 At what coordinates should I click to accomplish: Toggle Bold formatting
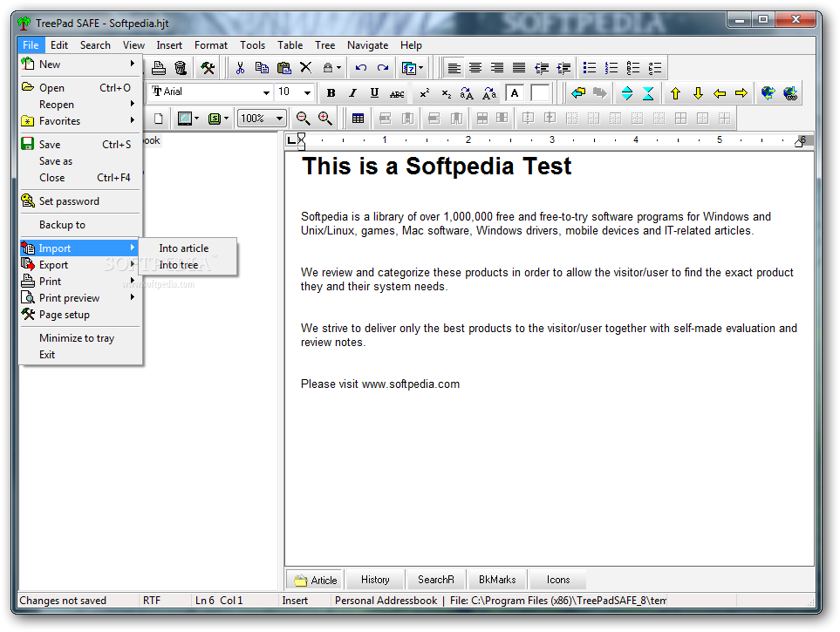click(331, 93)
